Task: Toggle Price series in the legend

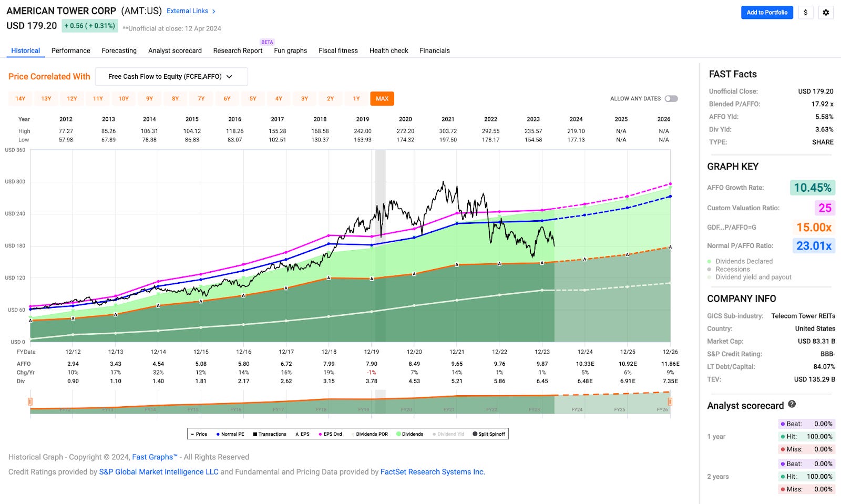Action: [199, 434]
